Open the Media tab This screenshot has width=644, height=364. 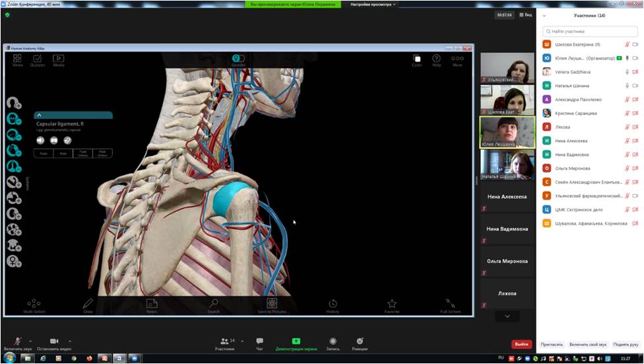pos(59,60)
